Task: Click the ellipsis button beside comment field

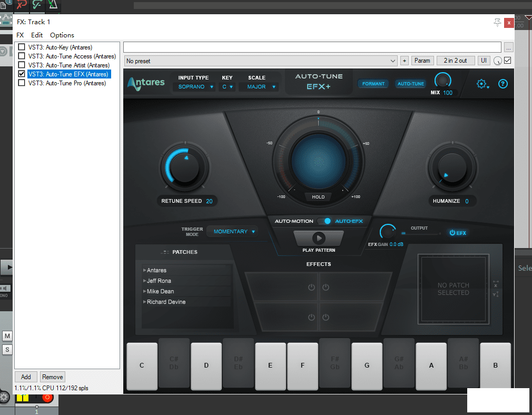Action: (x=508, y=47)
